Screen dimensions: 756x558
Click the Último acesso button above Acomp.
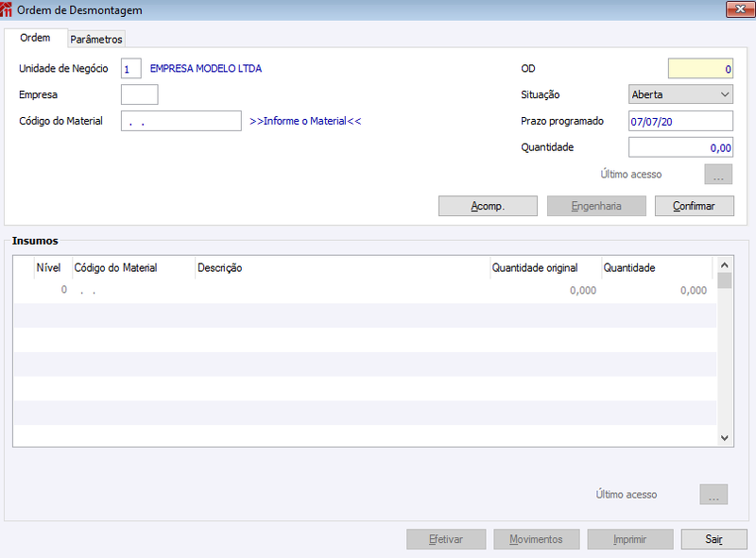pos(718,175)
